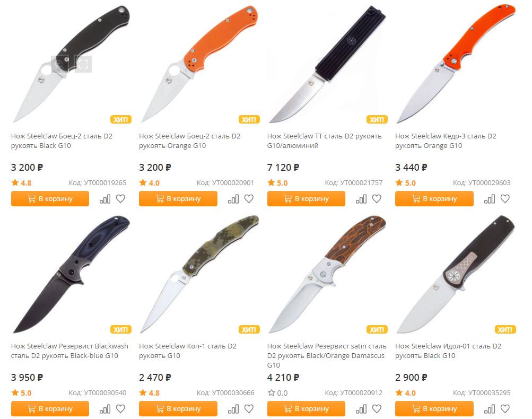Add Резервист satin Damascus knife to favorites
Viewport: 532px width, 419px height.
377,409
